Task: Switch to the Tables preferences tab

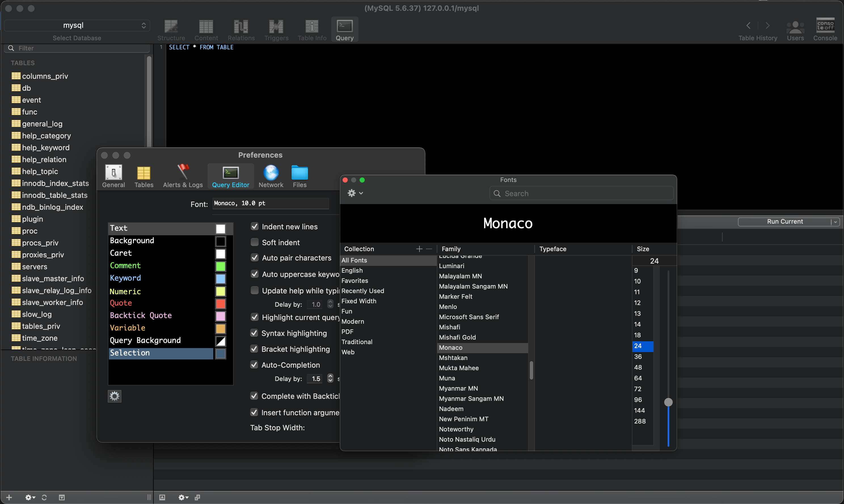Action: coord(144,176)
